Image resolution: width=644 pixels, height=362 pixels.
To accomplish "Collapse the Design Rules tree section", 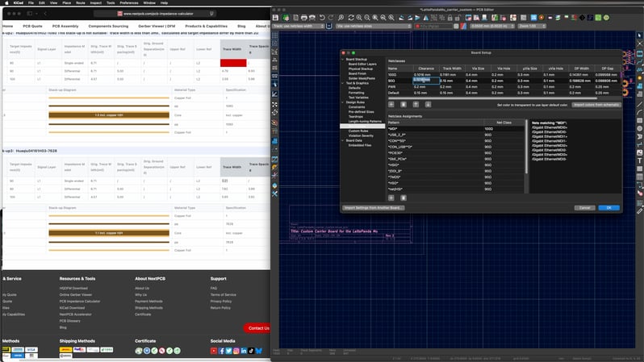I will point(343,102).
